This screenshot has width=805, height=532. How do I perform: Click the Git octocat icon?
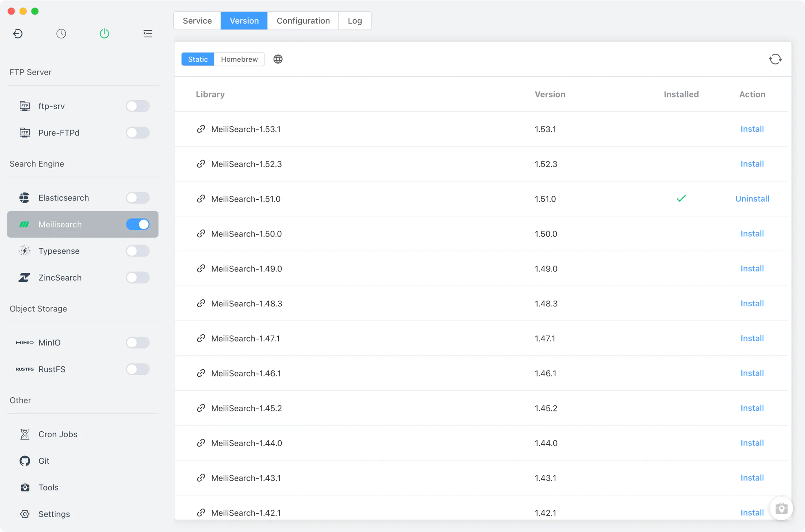coord(25,461)
